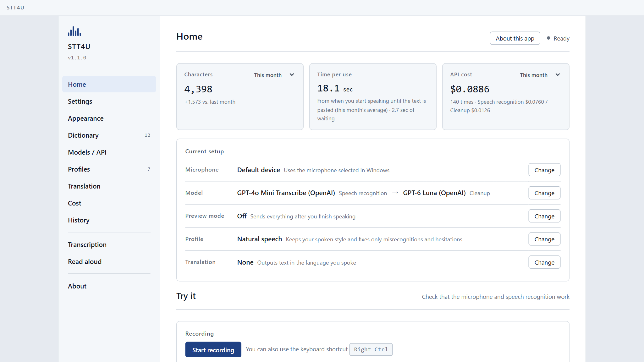Open the Transcription section
The width and height of the screenshot is (644, 362).
pos(109,244)
